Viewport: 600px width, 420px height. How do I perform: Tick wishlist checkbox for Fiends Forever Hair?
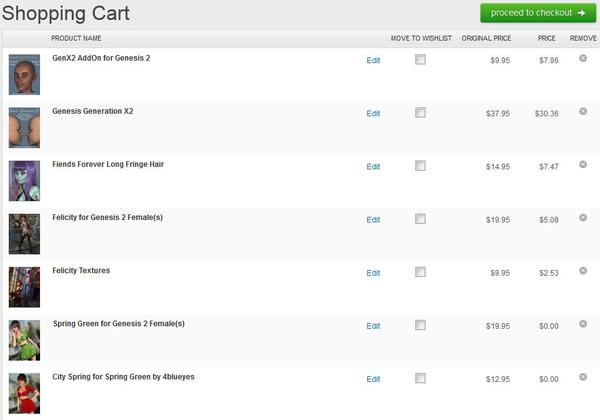tap(420, 166)
